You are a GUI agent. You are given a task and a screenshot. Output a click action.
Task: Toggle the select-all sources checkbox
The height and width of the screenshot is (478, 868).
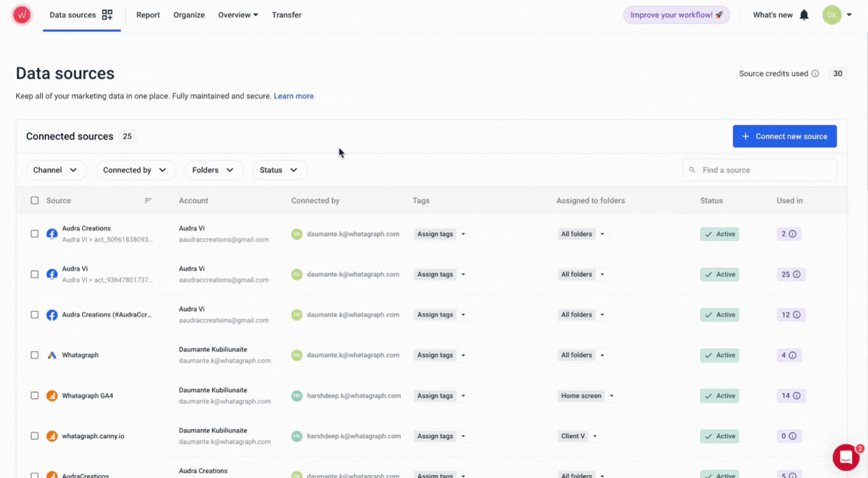point(34,200)
